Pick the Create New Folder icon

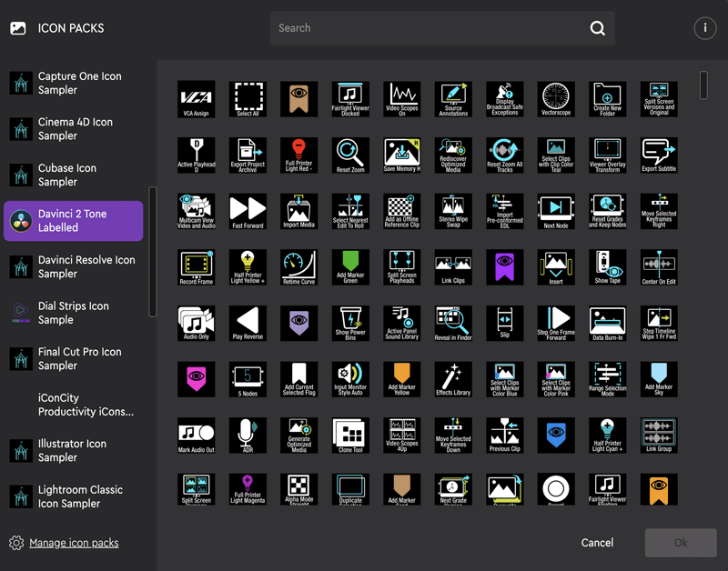click(x=607, y=99)
